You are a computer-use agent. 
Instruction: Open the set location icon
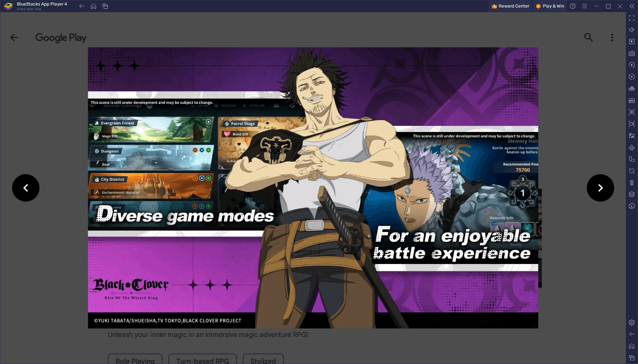632,183
